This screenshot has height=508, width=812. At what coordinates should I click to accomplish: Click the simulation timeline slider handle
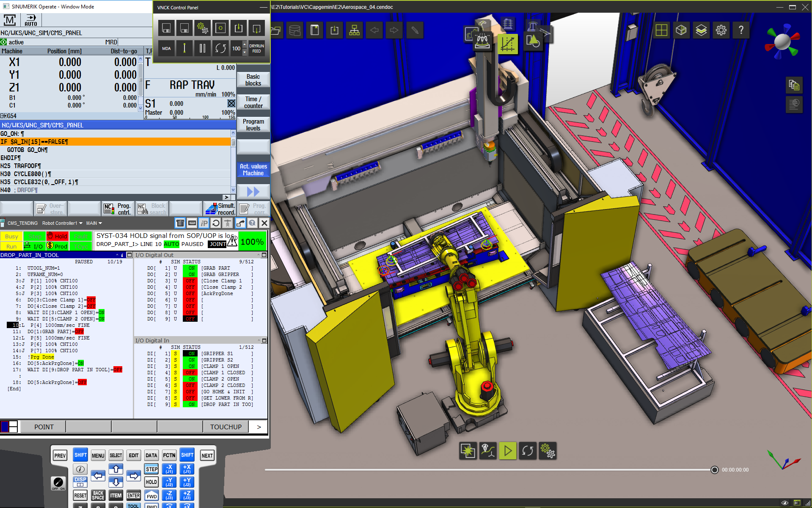point(715,470)
